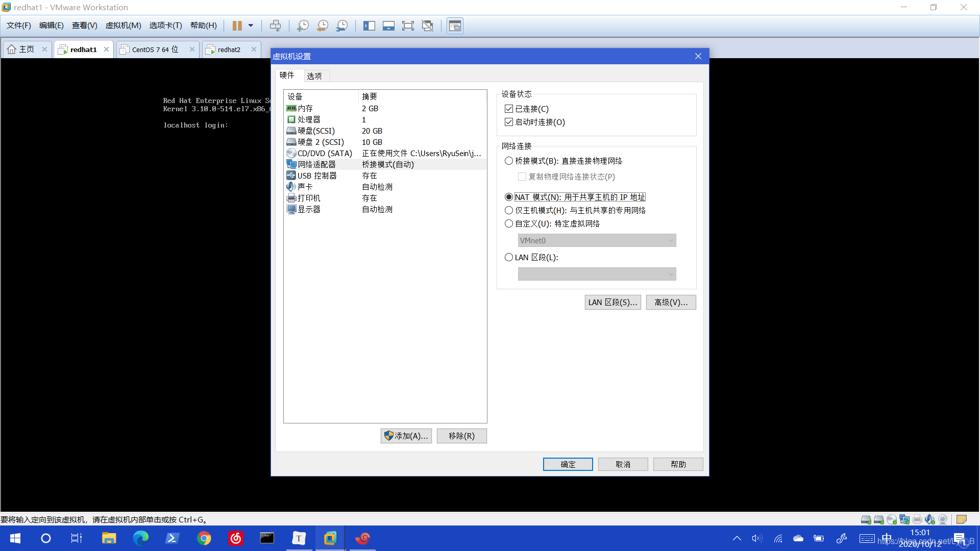The height and width of the screenshot is (551, 980).
Task: Open the 帮助(H) menu
Action: (203, 26)
